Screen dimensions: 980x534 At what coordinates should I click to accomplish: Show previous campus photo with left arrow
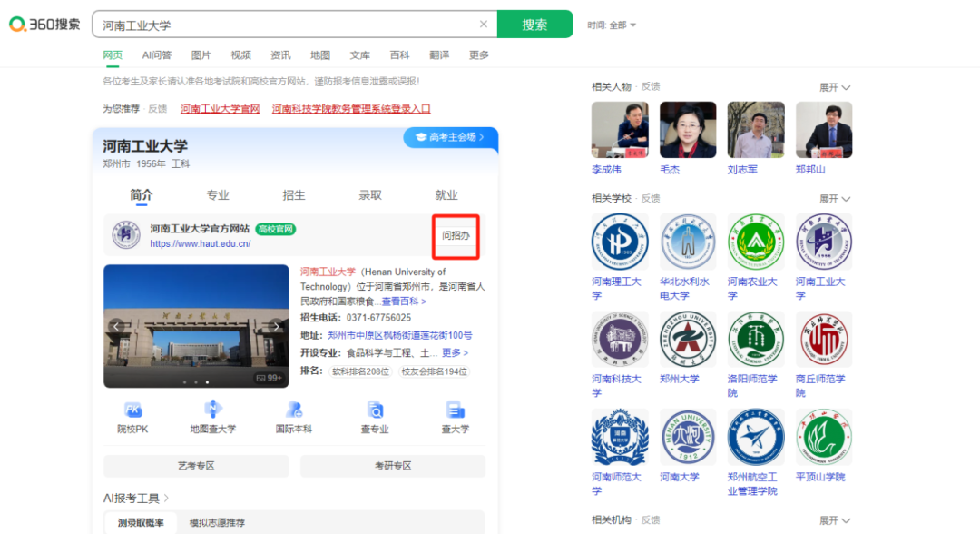coord(116,326)
